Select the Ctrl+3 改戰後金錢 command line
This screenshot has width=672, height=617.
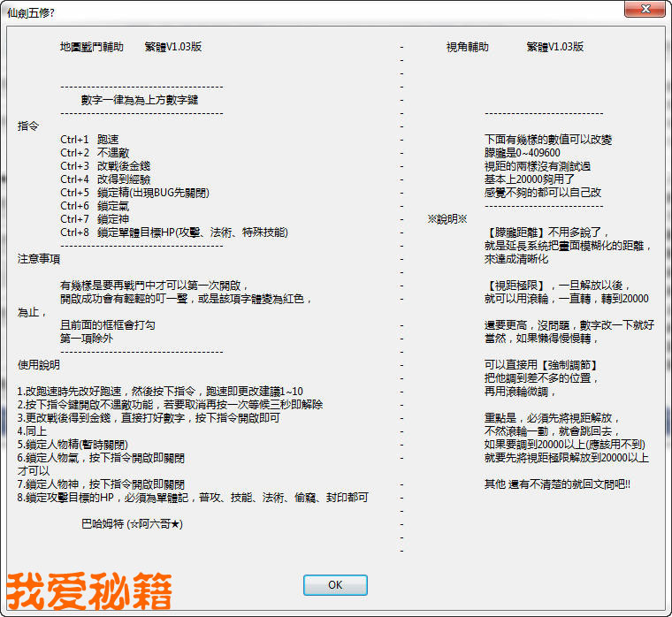coord(105,166)
